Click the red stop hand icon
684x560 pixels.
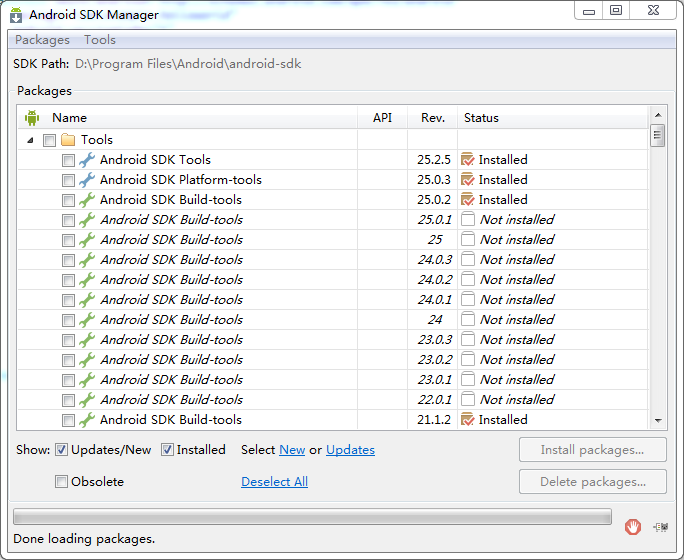[633, 526]
